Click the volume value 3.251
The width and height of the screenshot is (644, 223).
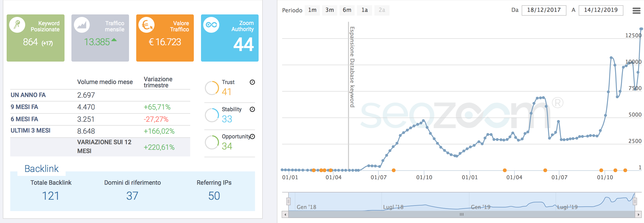pos(86,119)
